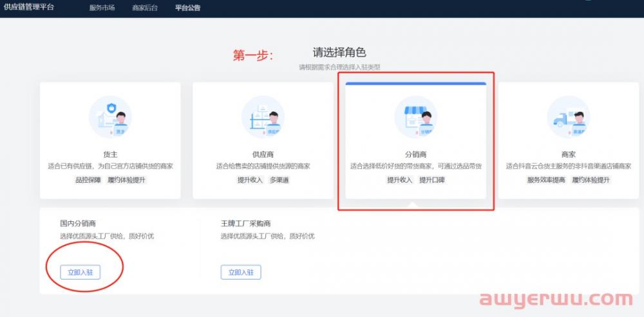644x317 pixels.
Task: Go to 商家后台 in top navigation
Action: pos(145,8)
